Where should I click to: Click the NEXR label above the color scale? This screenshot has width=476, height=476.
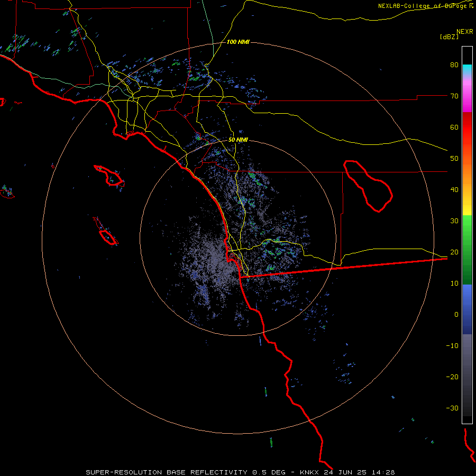(465, 32)
